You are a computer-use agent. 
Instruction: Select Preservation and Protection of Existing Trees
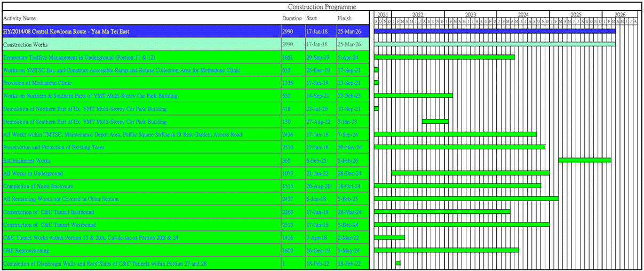click(x=54, y=147)
